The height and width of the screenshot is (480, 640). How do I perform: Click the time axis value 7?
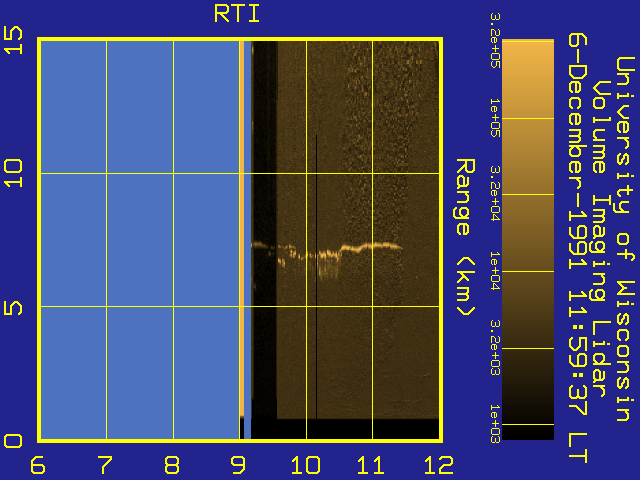[105, 465]
